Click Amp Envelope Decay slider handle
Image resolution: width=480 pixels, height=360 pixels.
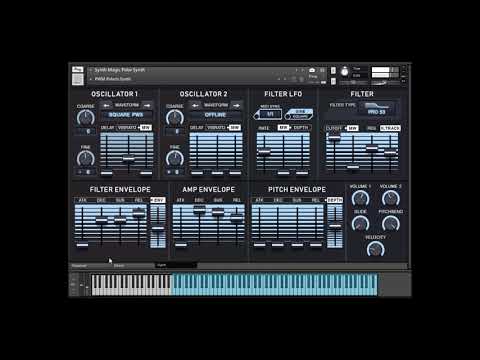199,210
